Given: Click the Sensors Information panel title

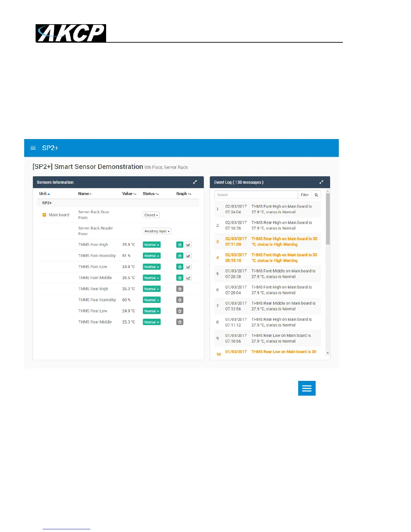Looking at the screenshot, I should click(x=55, y=182).
